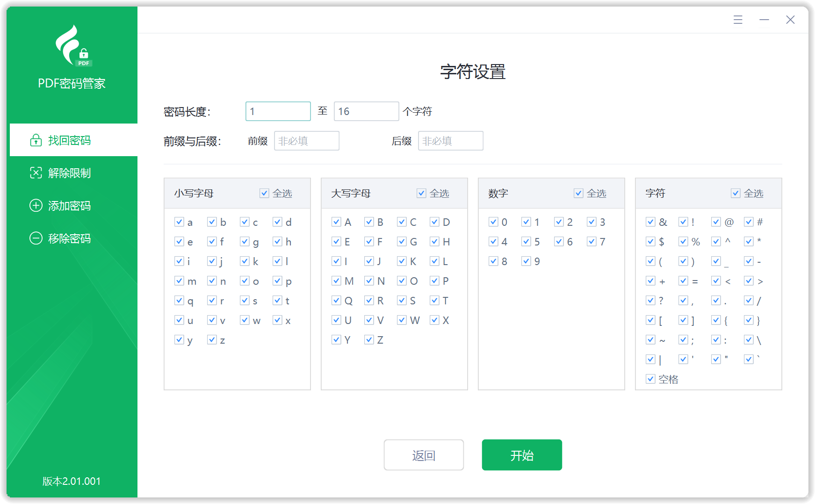Toggle 全选 for 大写字母

pos(422,193)
